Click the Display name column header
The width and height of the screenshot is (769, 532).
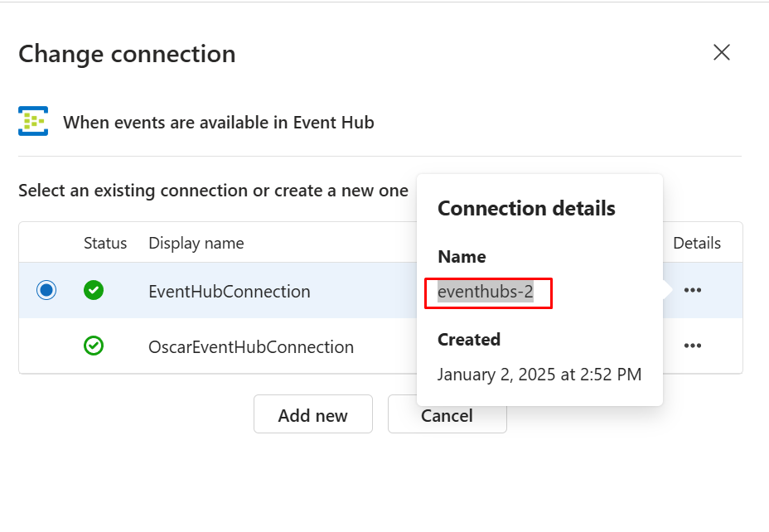click(196, 243)
